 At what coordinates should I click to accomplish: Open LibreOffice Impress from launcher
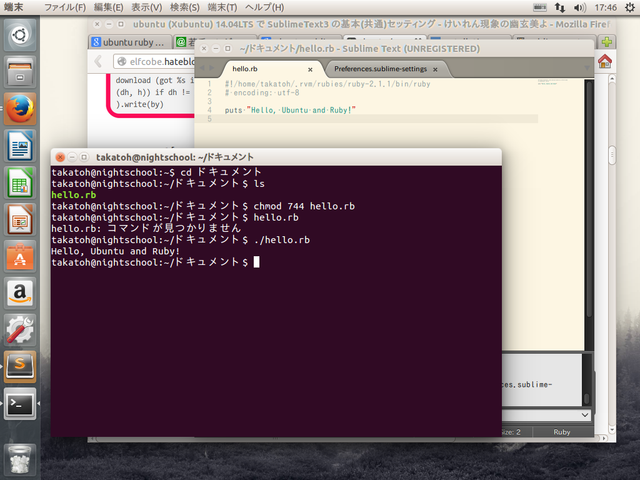(20, 220)
